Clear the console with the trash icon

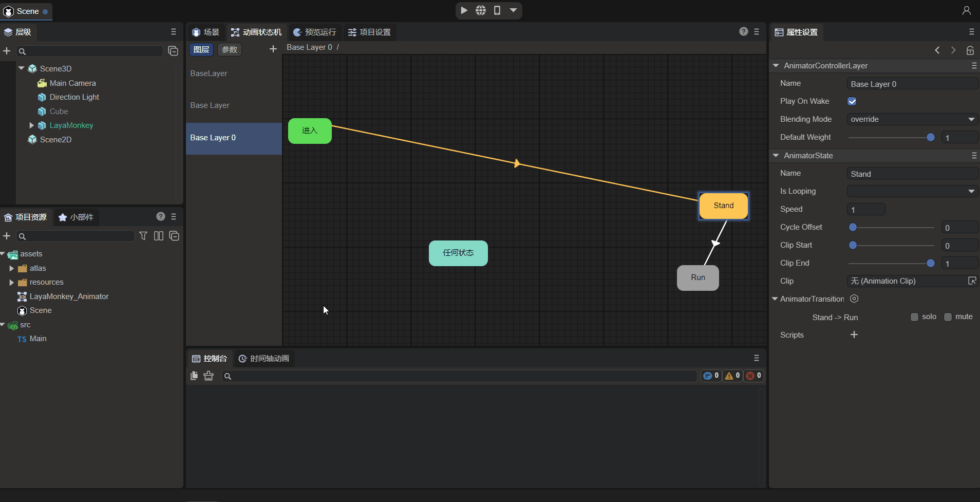coord(209,376)
